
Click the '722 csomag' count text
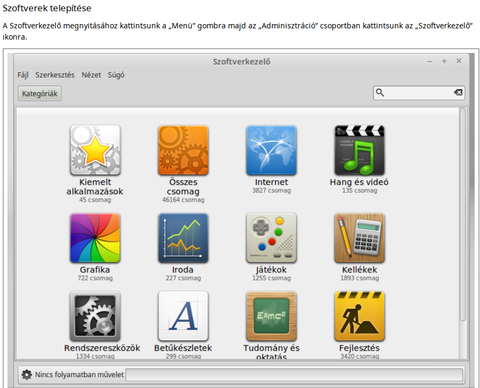(95, 278)
